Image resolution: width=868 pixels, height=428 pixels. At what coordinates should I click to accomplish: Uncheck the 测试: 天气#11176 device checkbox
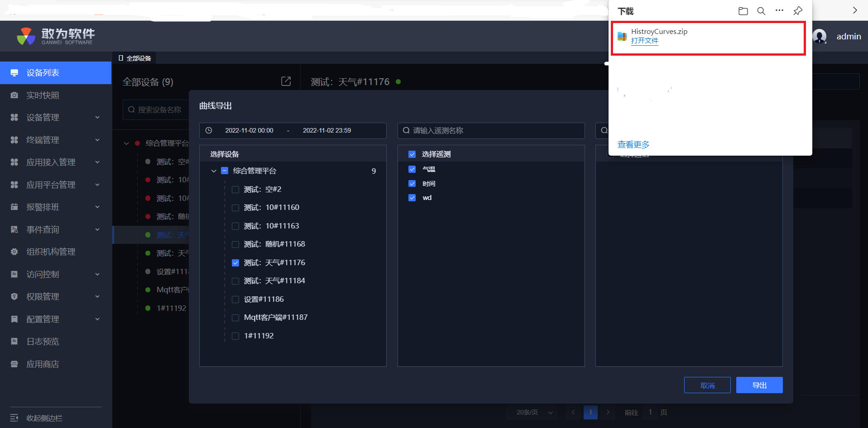tap(235, 263)
